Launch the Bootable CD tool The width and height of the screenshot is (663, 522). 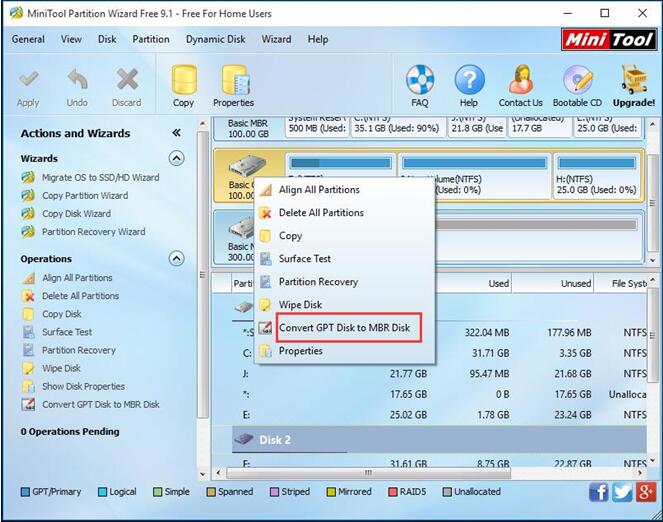pos(578,79)
